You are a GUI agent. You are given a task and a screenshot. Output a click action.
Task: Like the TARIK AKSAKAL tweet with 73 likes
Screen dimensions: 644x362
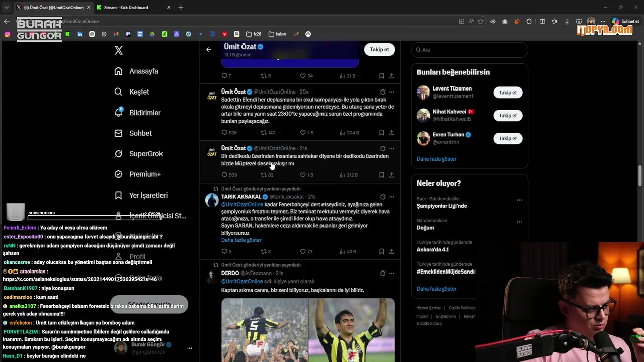(306, 251)
